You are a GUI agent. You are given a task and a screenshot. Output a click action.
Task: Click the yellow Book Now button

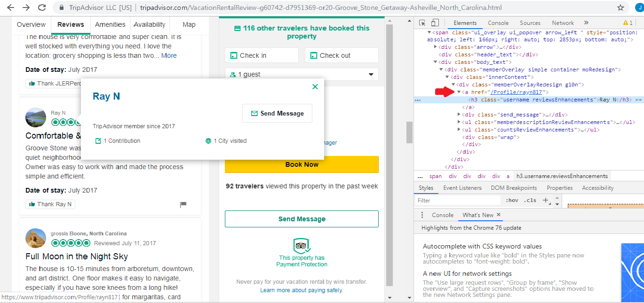coord(302,164)
